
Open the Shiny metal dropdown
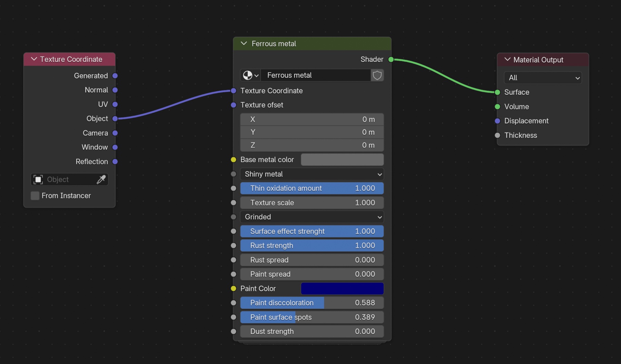[312, 174]
